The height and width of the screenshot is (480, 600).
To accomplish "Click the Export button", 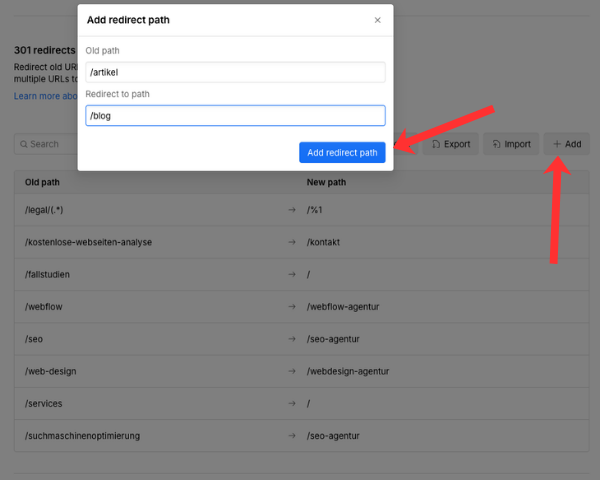I will pyautogui.click(x=451, y=144).
